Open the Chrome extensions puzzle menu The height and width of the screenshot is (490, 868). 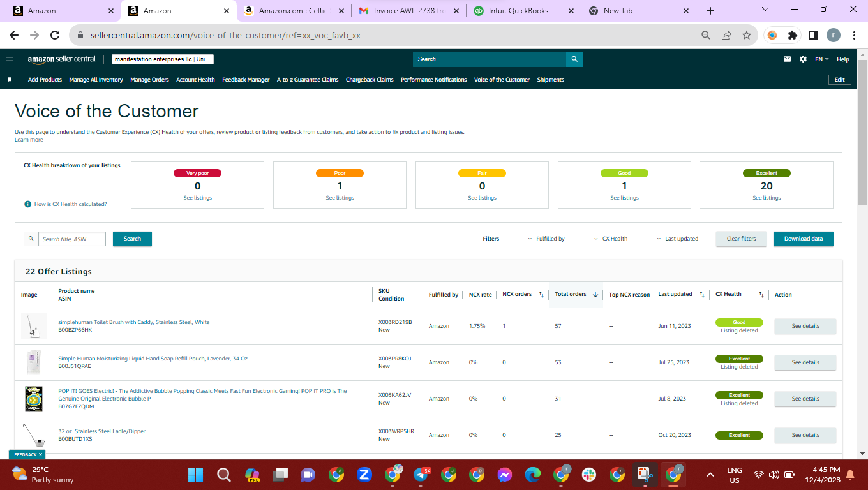click(x=793, y=35)
